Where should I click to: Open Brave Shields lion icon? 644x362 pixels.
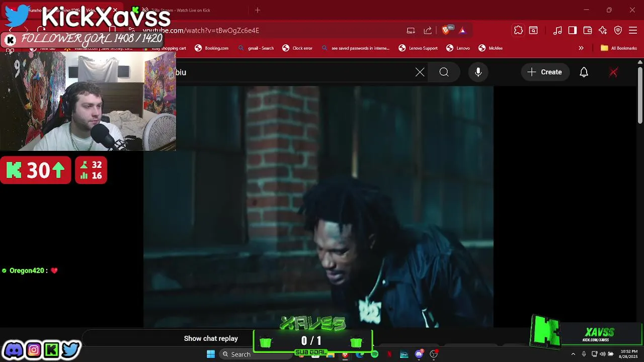(x=445, y=30)
